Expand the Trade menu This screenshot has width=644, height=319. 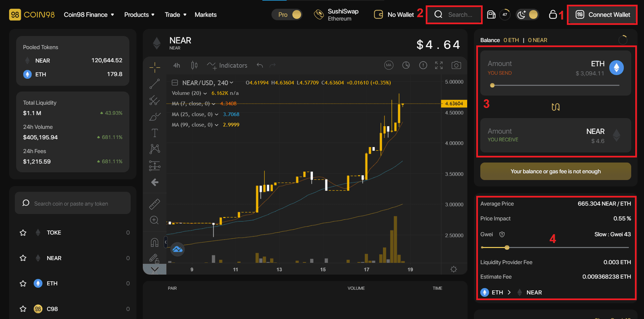175,15
